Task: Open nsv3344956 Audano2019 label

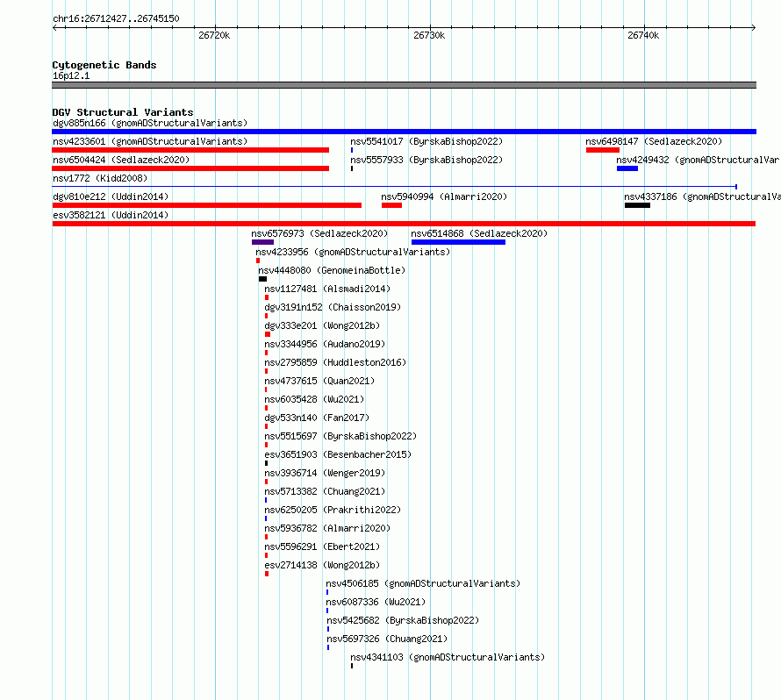Action: [x=325, y=344]
